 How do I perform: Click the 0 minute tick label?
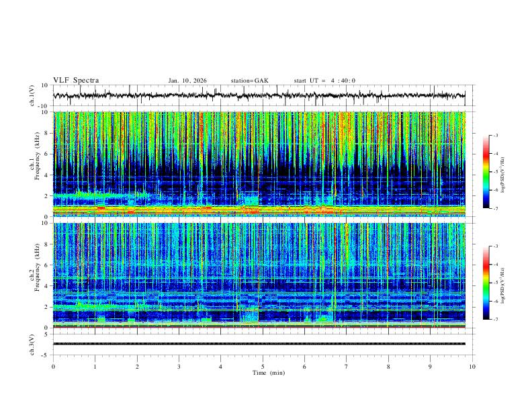point(53,367)
